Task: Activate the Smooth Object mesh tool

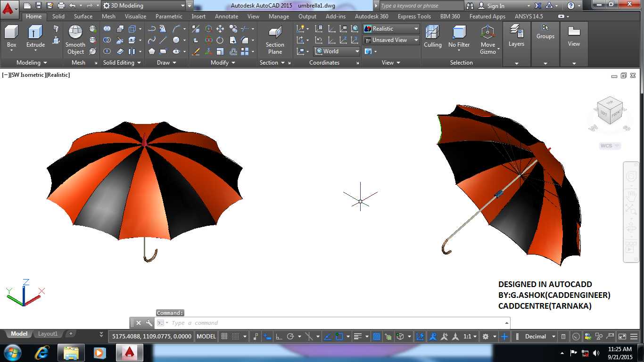Action: click(75, 40)
